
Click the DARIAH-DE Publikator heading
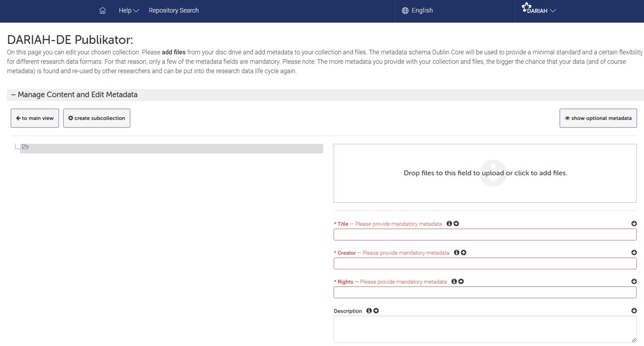point(70,40)
